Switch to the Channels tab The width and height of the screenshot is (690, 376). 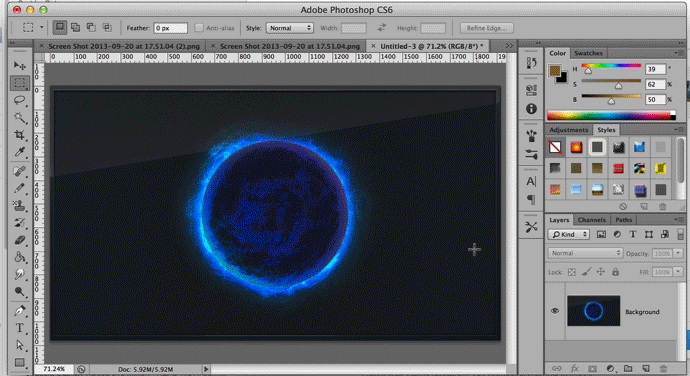(x=591, y=220)
